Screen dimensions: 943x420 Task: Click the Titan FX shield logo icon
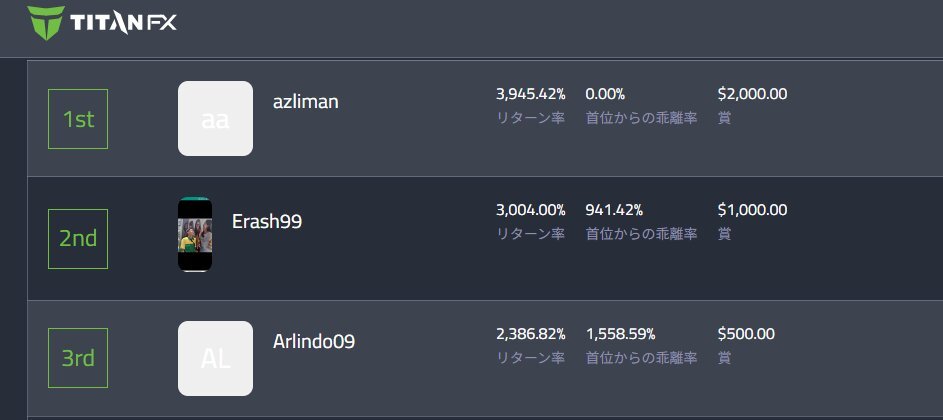[46, 23]
